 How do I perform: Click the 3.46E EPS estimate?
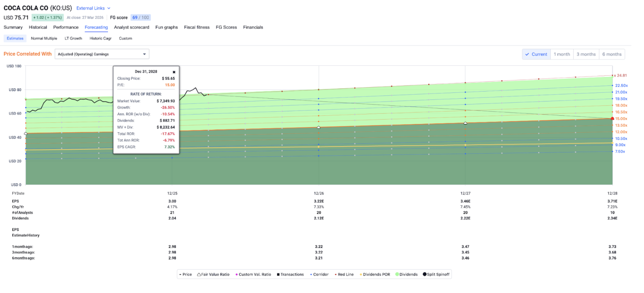(x=465, y=201)
